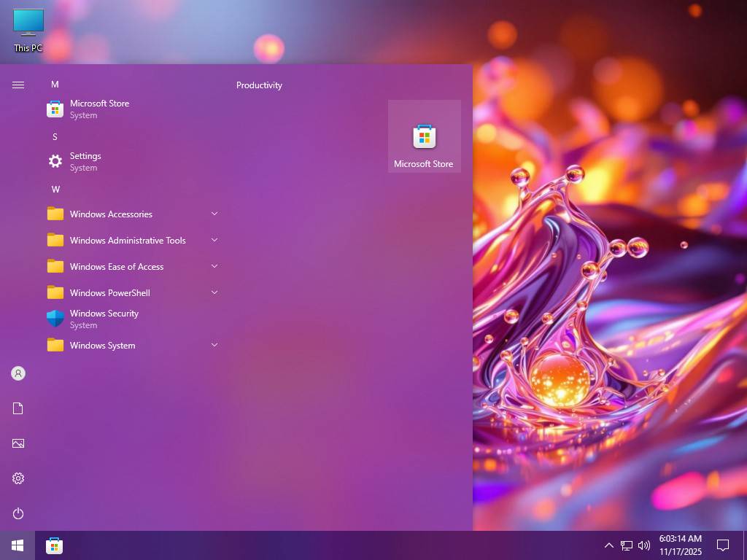The height and width of the screenshot is (560, 747).
Task: Open the Windows System folder
Action: [133, 345]
